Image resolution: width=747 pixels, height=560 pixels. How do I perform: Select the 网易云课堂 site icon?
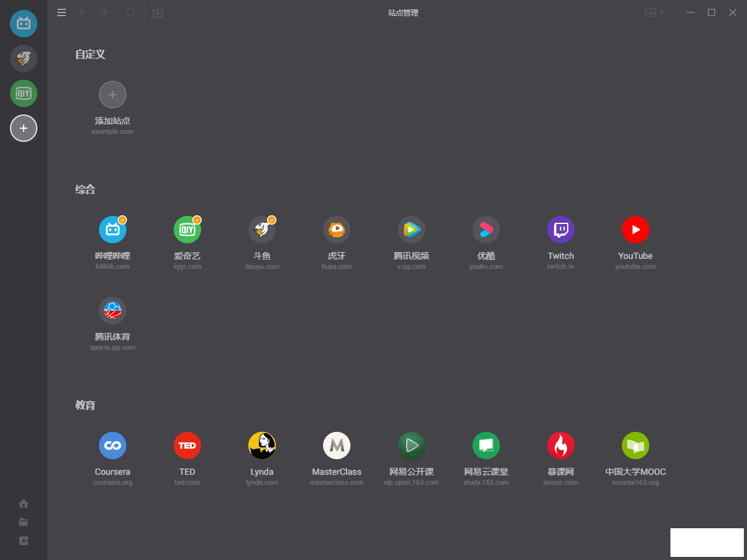[486, 446]
